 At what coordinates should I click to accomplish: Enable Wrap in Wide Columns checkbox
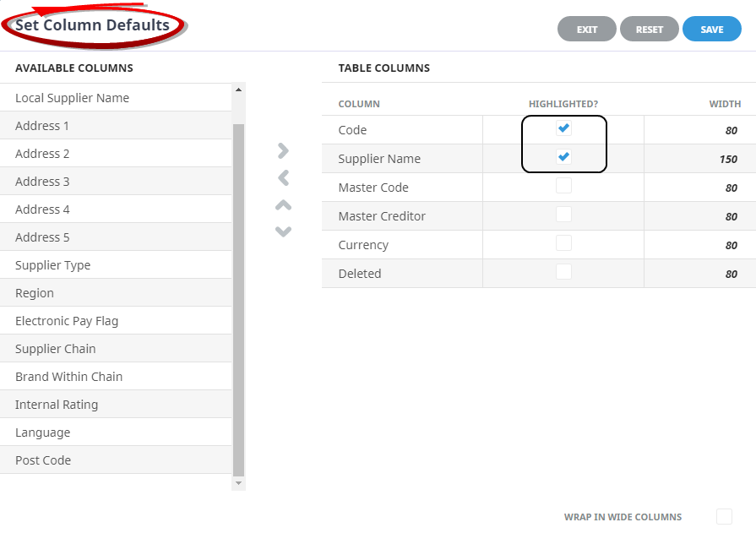(x=724, y=517)
